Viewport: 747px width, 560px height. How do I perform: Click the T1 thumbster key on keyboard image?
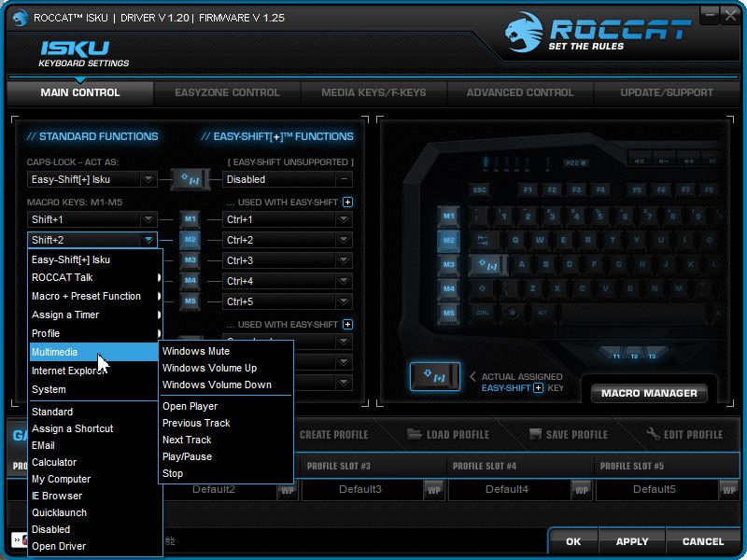[x=616, y=356]
